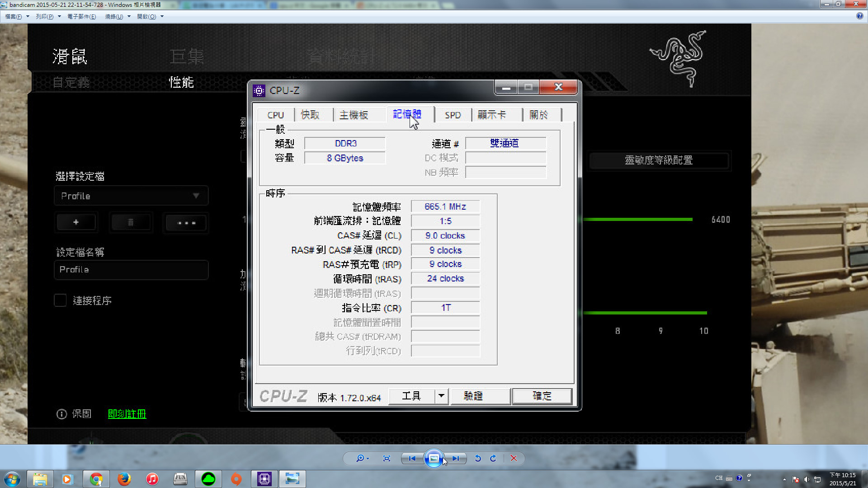Click the CH input language indicator

719,478
